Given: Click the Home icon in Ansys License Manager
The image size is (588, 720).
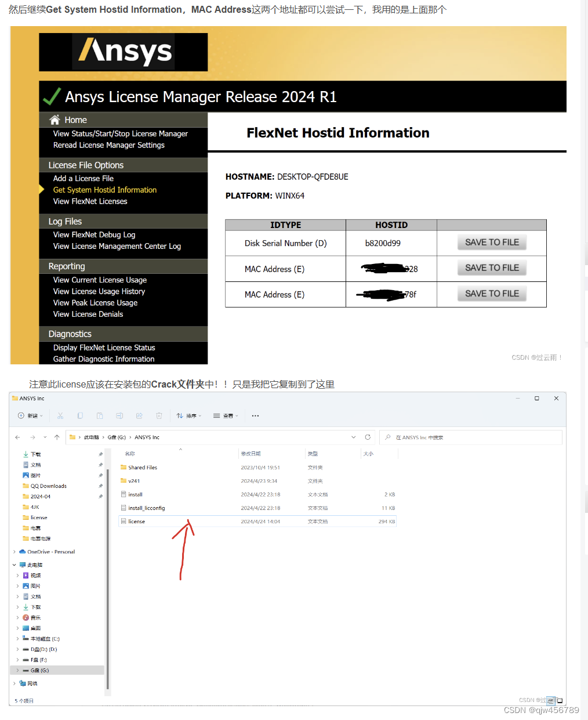Looking at the screenshot, I should coord(55,120).
